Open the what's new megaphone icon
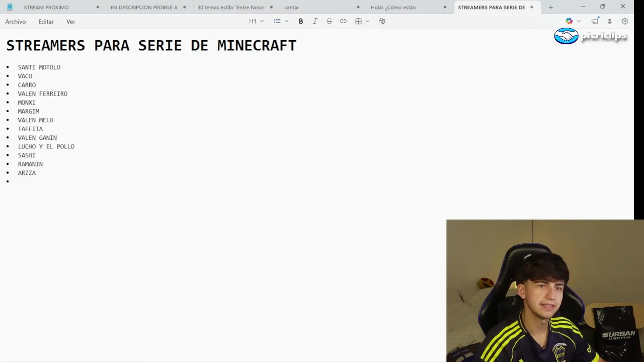644x362 pixels. pos(595,21)
